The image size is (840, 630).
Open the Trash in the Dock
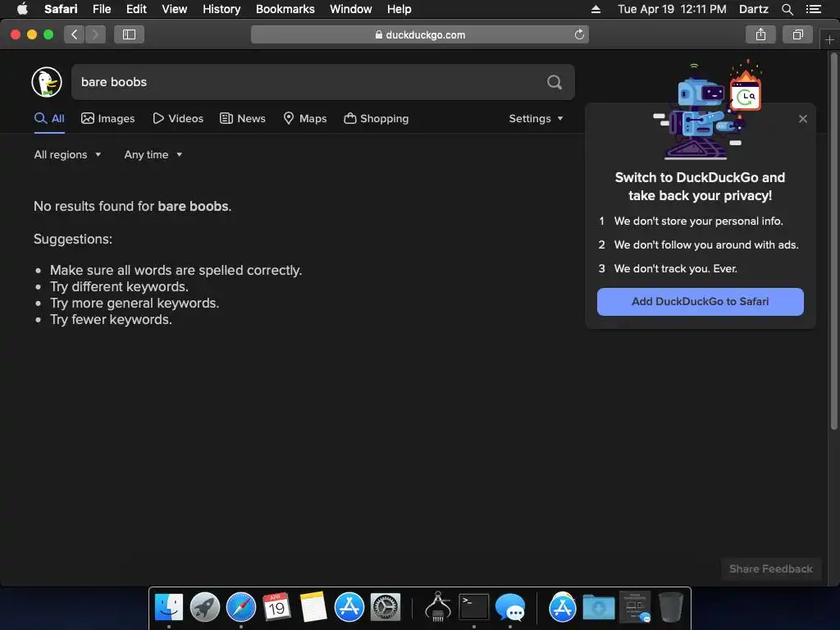point(670,607)
